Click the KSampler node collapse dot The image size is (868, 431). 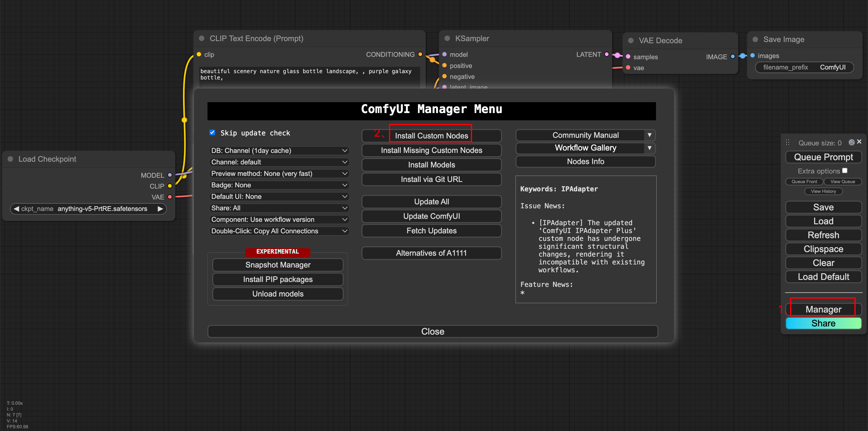(x=447, y=38)
